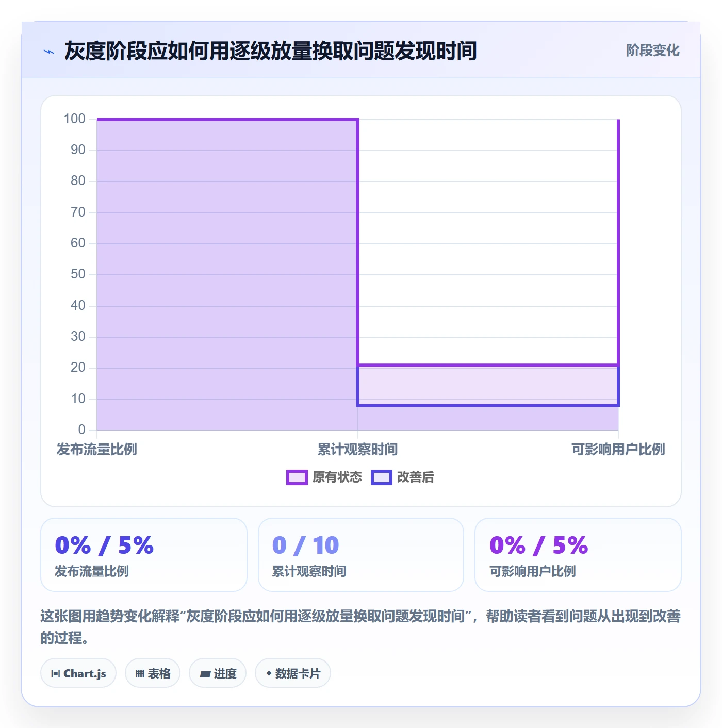Click the 数据卡片 tag diamond icon
Viewport: 722px width, 728px height.
pyautogui.click(x=269, y=673)
